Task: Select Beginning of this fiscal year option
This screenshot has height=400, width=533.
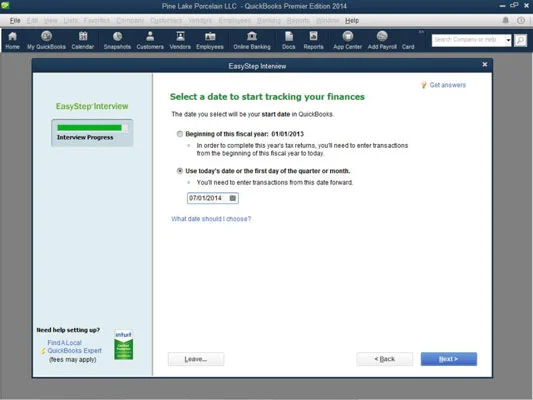Action: coord(180,134)
